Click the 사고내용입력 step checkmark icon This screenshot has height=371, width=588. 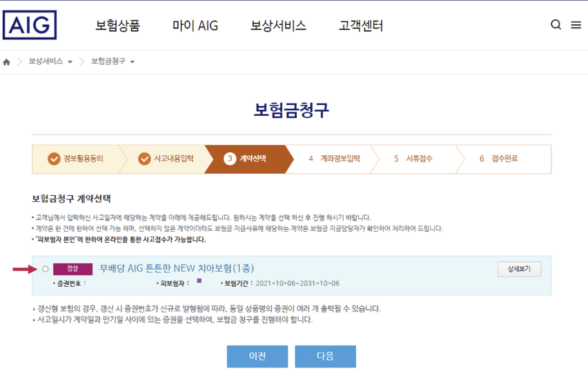[x=144, y=159]
